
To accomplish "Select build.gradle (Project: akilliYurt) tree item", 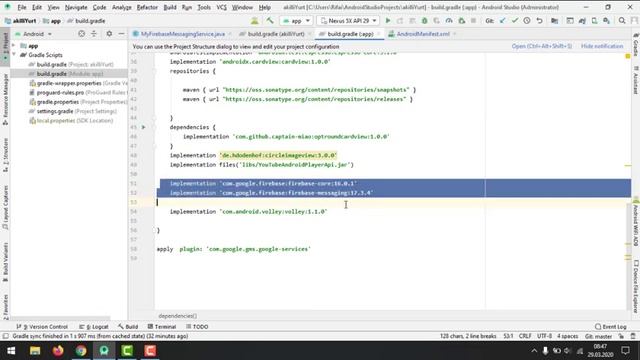I will pyautogui.click(x=71, y=64).
